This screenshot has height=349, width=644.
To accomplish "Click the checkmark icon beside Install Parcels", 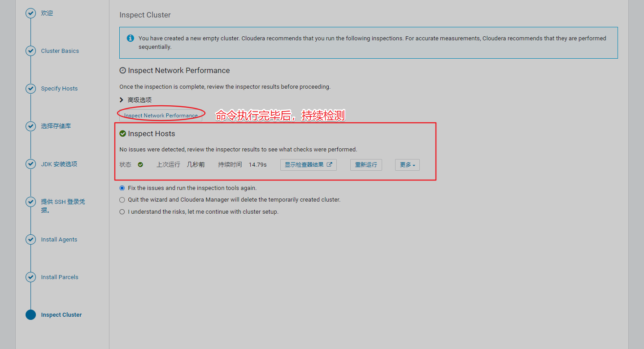I will coord(30,277).
